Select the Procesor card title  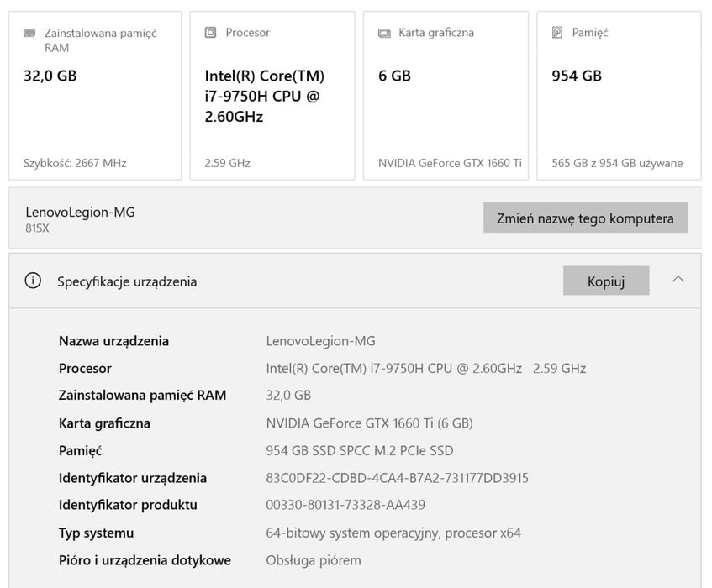pos(248,33)
